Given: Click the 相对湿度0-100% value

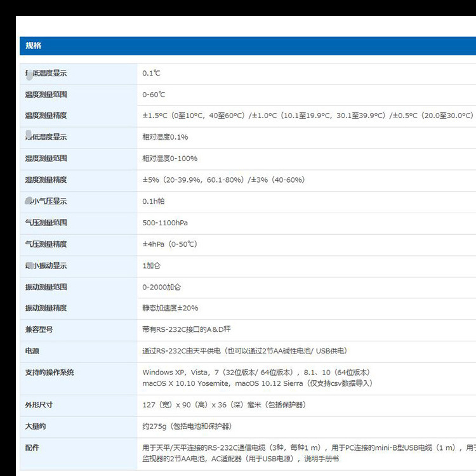Looking at the screenshot, I should (169, 159).
